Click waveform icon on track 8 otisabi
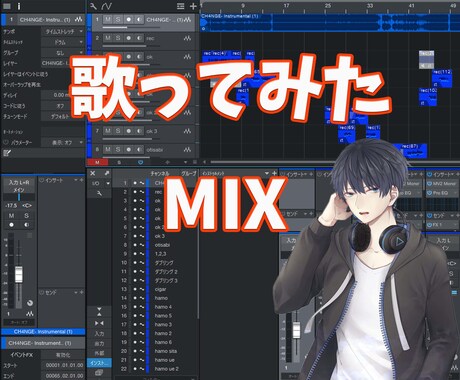460x380 pixels. pyautogui.click(x=187, y=150)
